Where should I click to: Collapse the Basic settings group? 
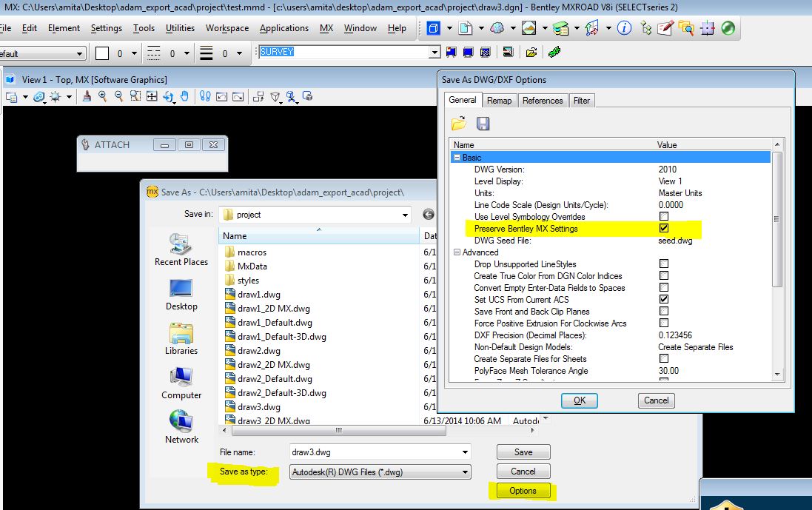[457, 158]
